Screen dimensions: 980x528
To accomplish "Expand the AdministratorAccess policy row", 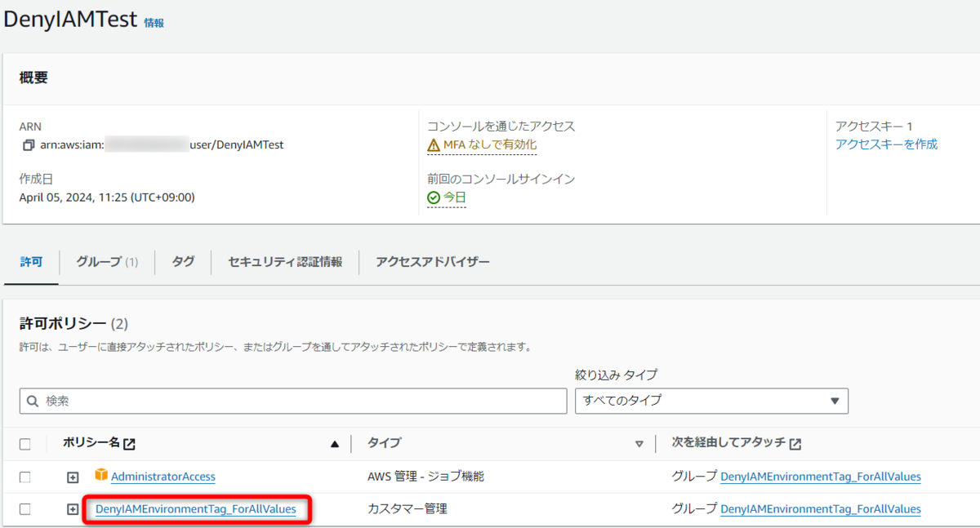I will (73, 477).
